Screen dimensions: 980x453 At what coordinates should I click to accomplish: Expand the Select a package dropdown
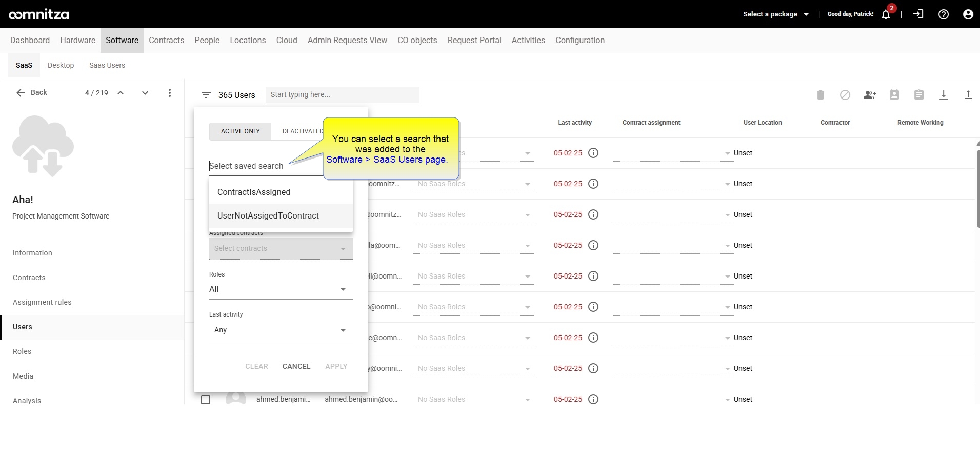pyautogui.click(x=775, y=14)
